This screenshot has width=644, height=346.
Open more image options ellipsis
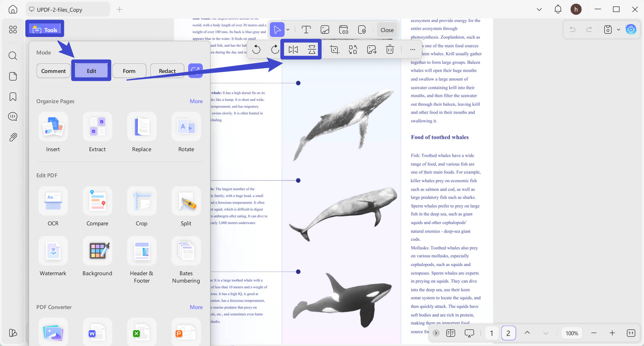pyautogui.click(x=413, y=49)
